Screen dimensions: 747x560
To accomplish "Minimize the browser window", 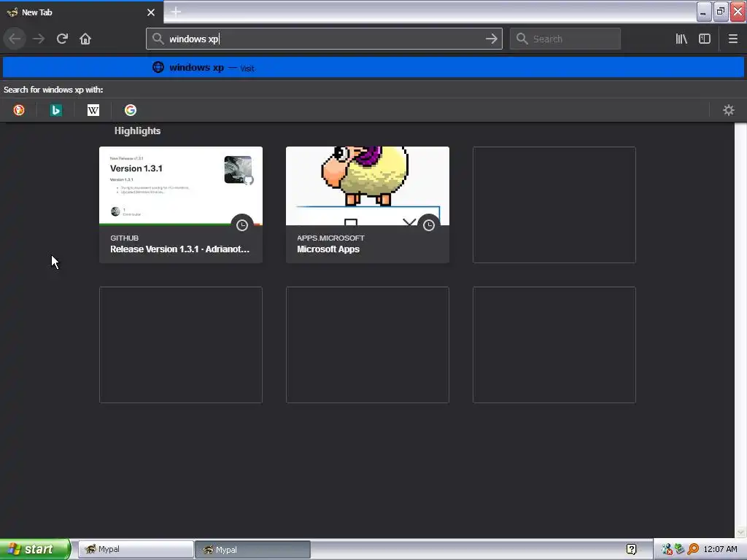I will point(704,12).
